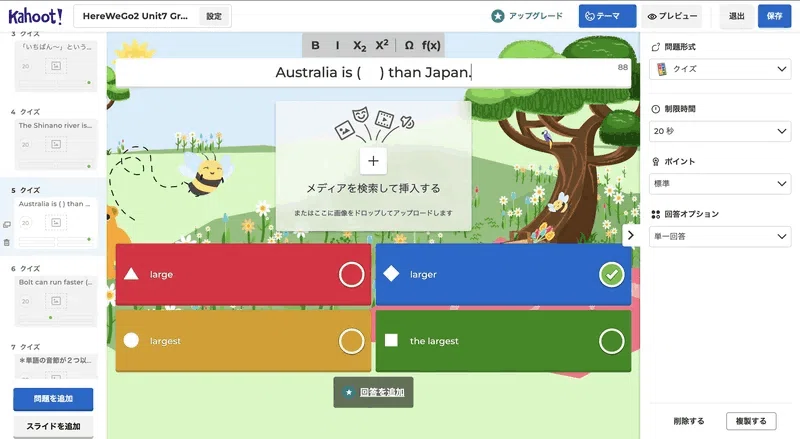This screenshot has width=800, height=439.
Task: Edit the kahoot title HereWeGo2 Unit7
Action: click(135, 16)
